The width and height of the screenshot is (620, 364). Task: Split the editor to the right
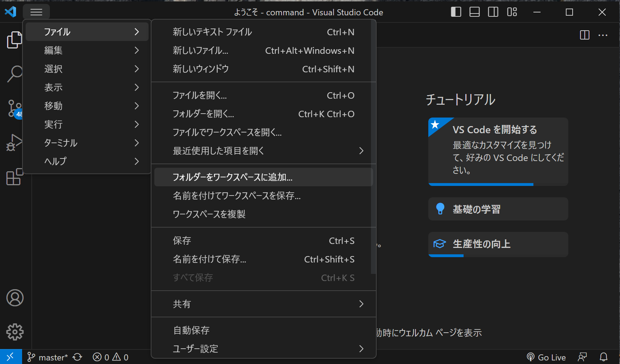pyautogui.click(x=585, y=35)
